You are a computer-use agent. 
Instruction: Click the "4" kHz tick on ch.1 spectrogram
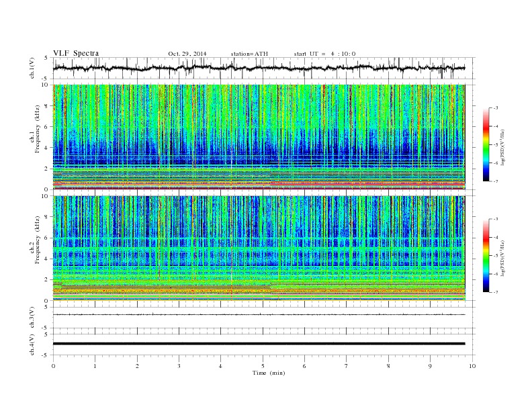pyautogui.click(x=47, y=148)
